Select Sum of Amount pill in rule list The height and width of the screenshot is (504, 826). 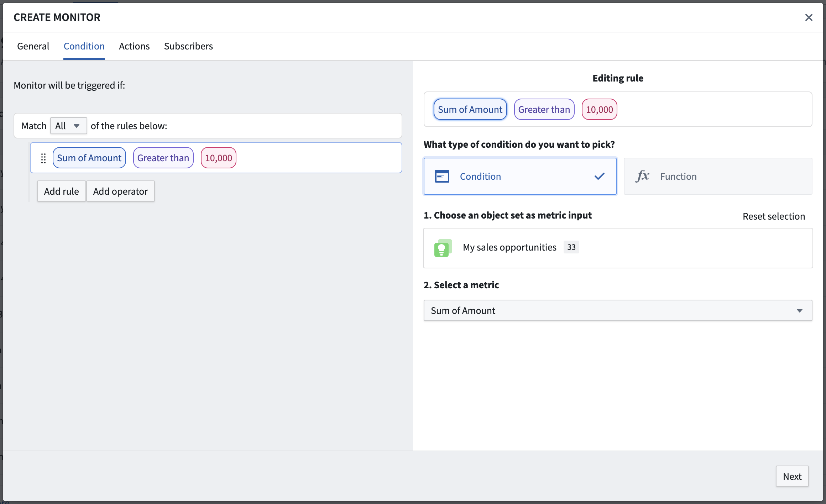click(x=89, y=158)
